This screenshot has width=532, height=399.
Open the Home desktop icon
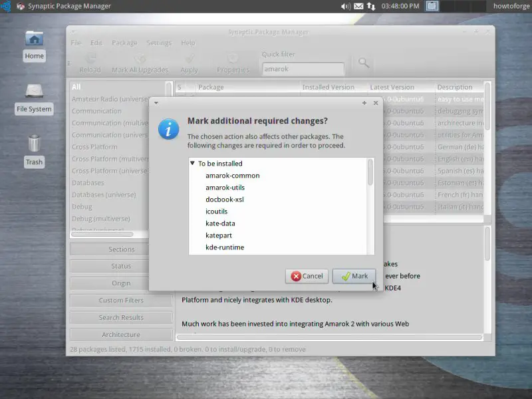pyautogui.click(x=35, y=46)
